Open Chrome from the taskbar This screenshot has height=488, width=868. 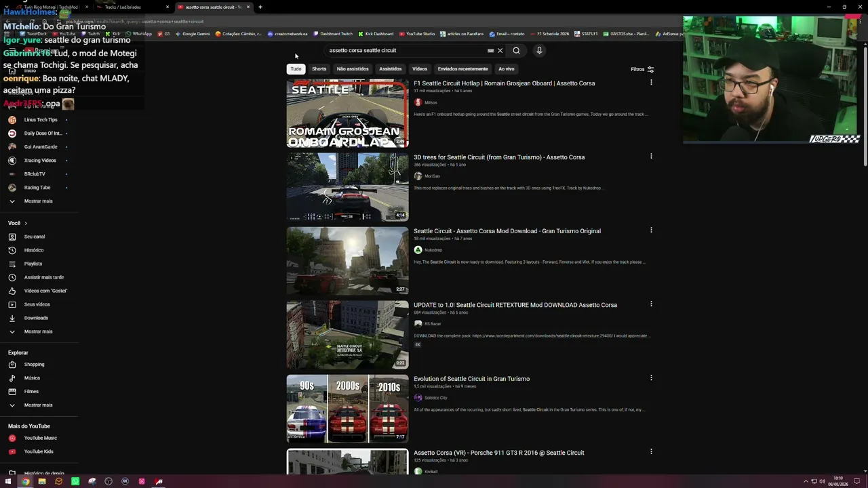25,481
